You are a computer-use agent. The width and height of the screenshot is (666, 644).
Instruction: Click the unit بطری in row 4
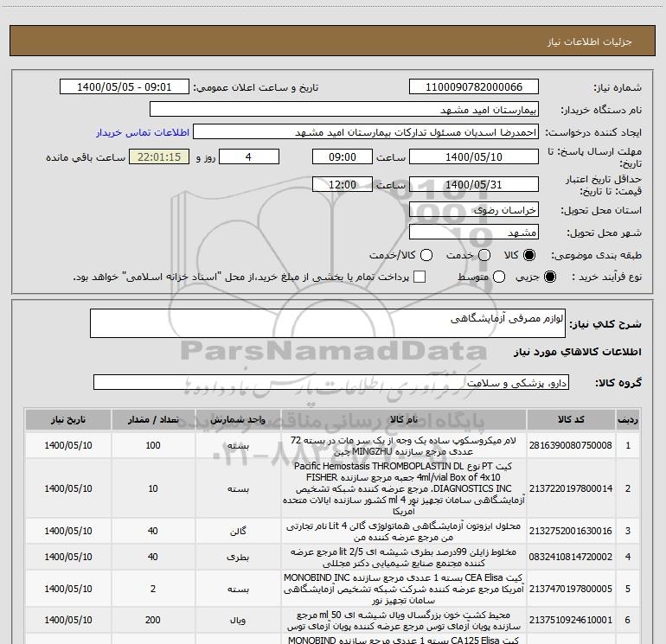tap(238, 557)
